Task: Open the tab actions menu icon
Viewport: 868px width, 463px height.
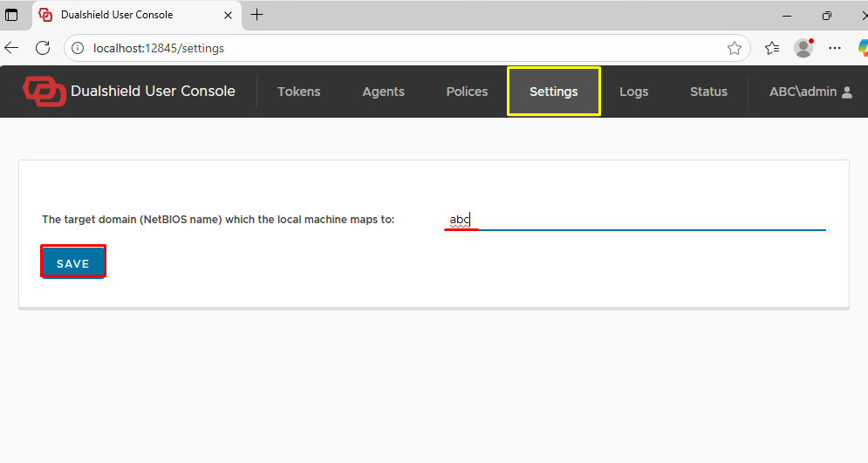Action: (12, 15)
